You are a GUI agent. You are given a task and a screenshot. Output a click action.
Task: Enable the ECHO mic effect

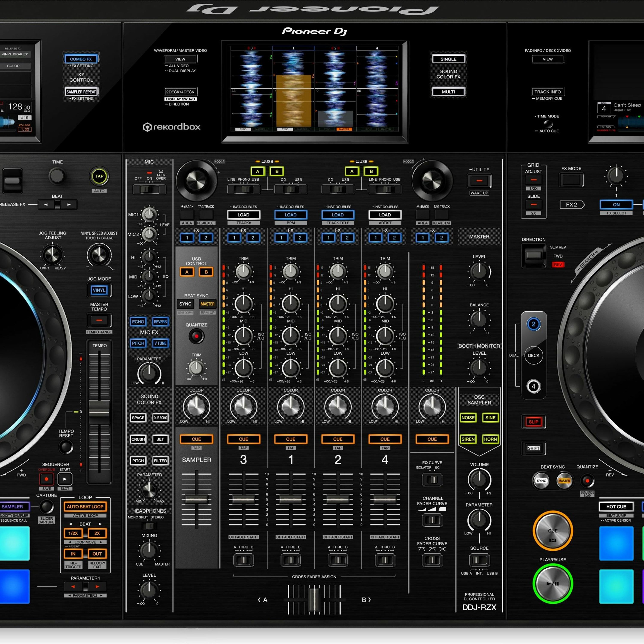click(x=138, y=322)
